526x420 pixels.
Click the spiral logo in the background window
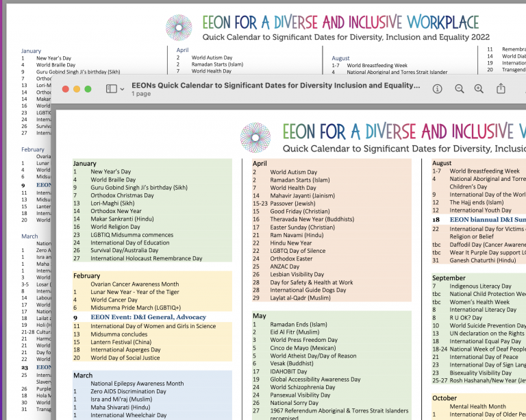pos(181,28)
